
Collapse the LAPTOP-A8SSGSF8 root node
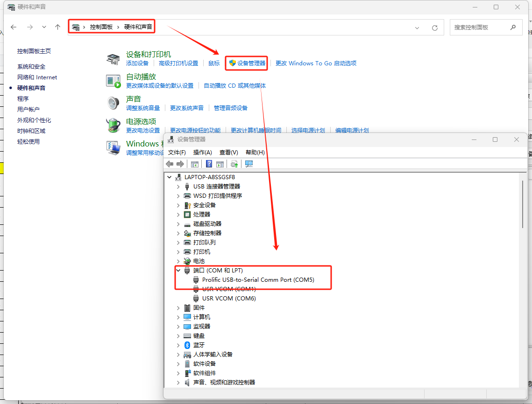[169, 177]
